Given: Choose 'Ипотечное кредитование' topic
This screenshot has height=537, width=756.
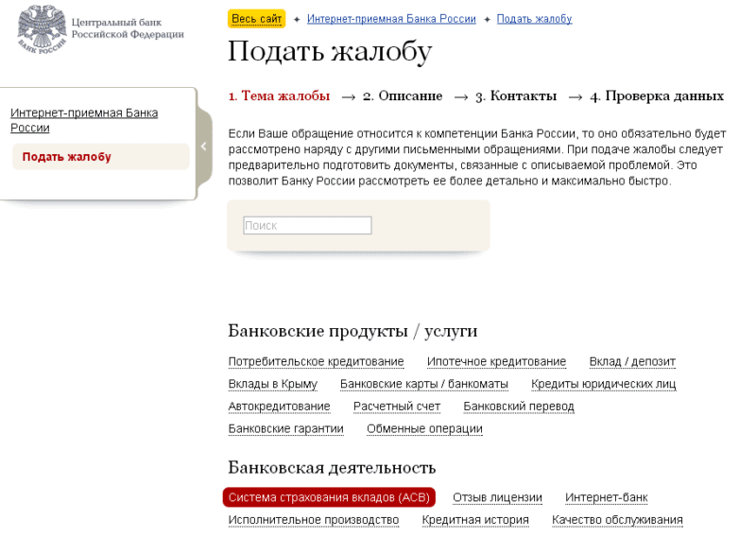Looking at the screenshot, I should click(496, 362).
